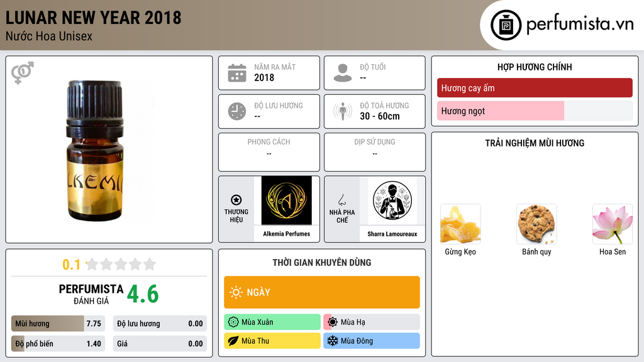The width and height of the screenshot is (644, 362).
Task: Click the ĐỘ LƯU HƯƠNG longevity label
Action: (279, 106)
